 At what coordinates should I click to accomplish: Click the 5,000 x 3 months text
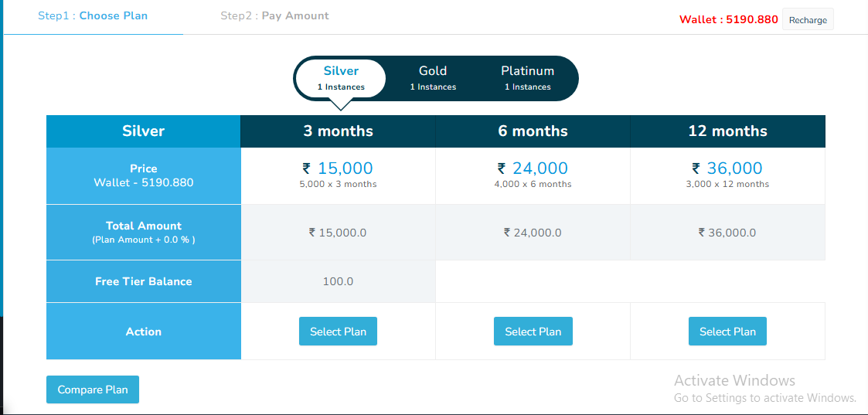point(338,184)
